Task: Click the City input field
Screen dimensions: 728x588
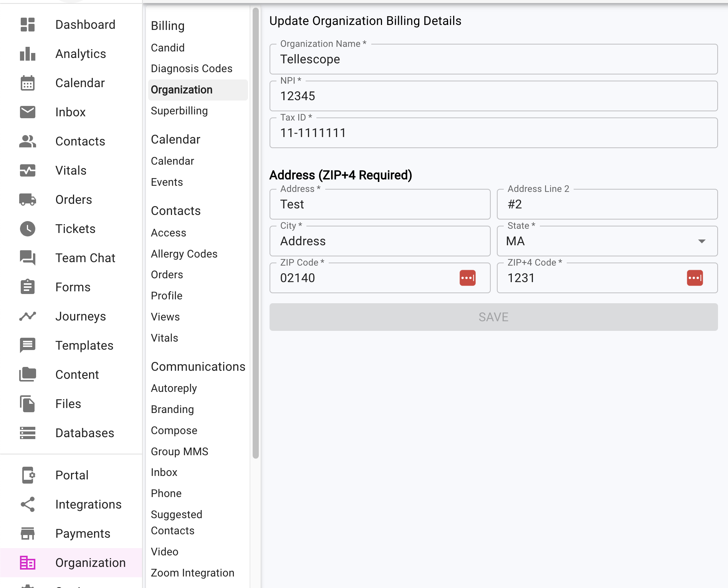Action: [x=380, y=241]
